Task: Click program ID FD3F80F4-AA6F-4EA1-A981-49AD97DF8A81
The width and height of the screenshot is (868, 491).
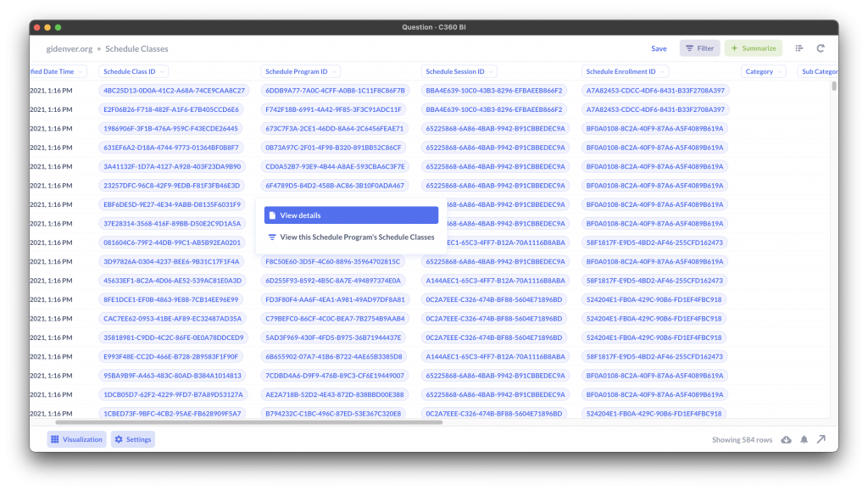Action: (x=335, y=299)
